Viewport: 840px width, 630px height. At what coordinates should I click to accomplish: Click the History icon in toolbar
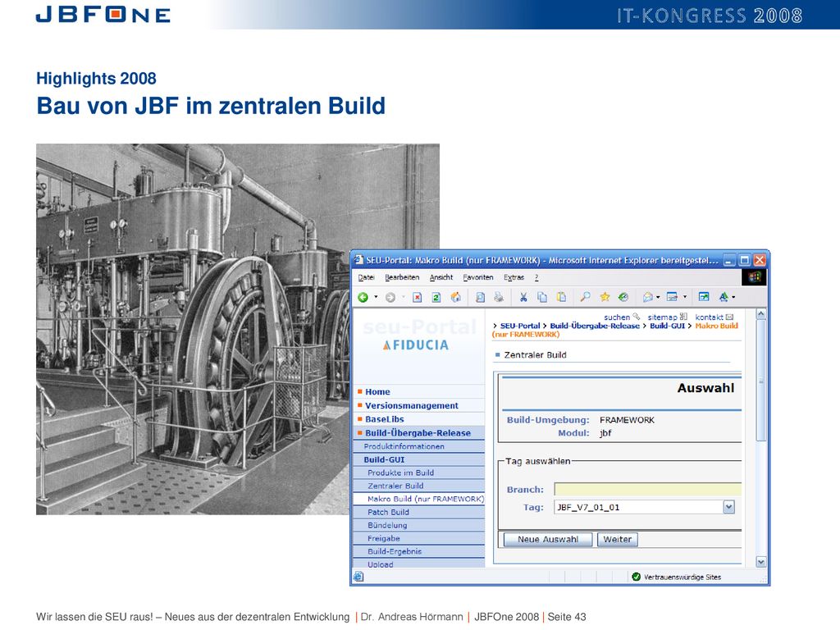click(623, 296)
